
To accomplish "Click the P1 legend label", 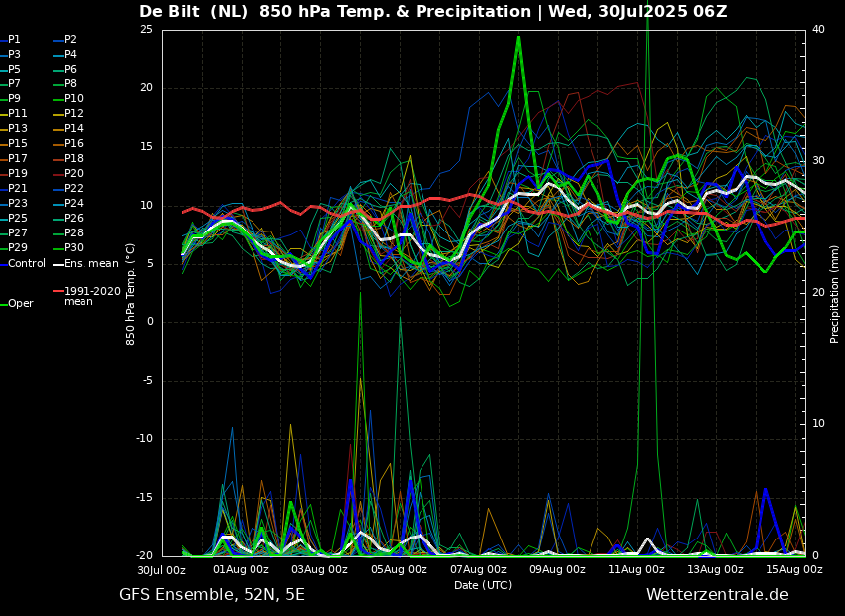I will point(15,40).
